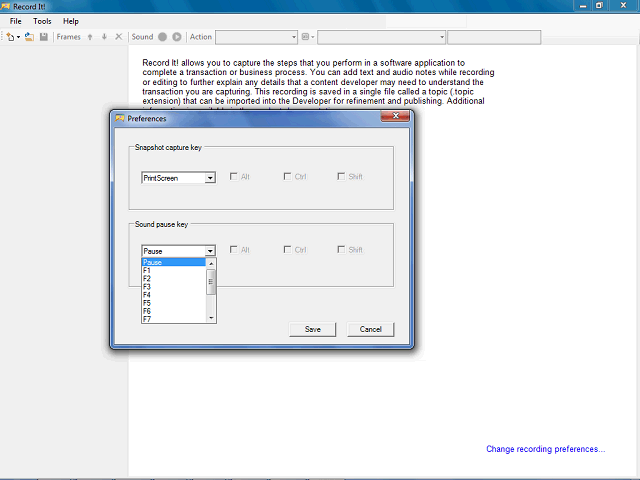Image resolution: width=640 pixels, height=480 pixels.
Task: Click the key list scroll up arrow
Action: pyautogui.click(x=211, y=264)
